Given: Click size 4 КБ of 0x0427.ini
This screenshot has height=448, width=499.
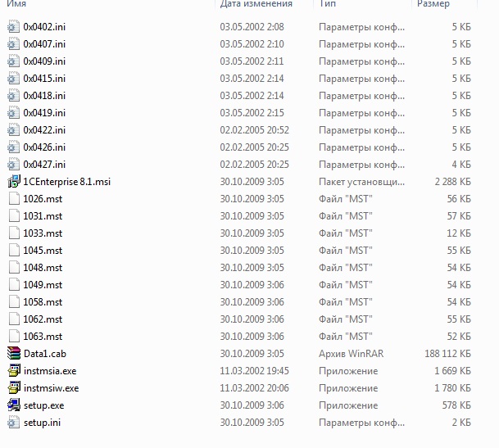Looking at the screenshot, I should (461, 164).
